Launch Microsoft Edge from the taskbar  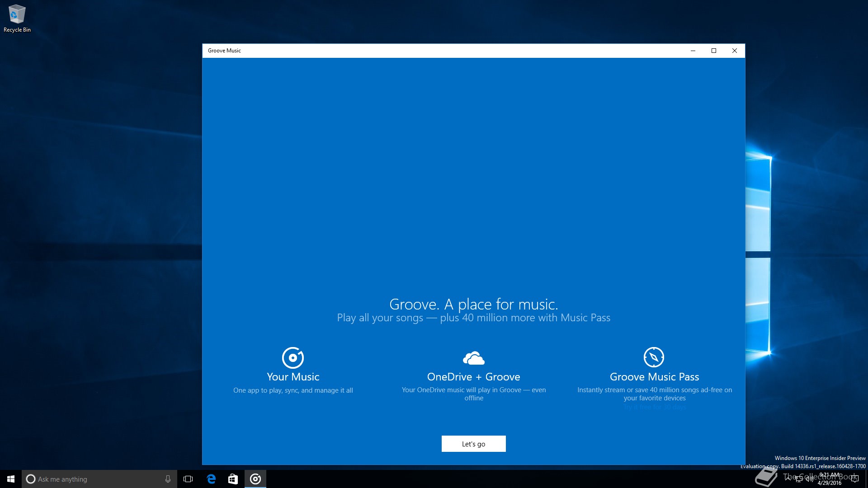(211, 479)
